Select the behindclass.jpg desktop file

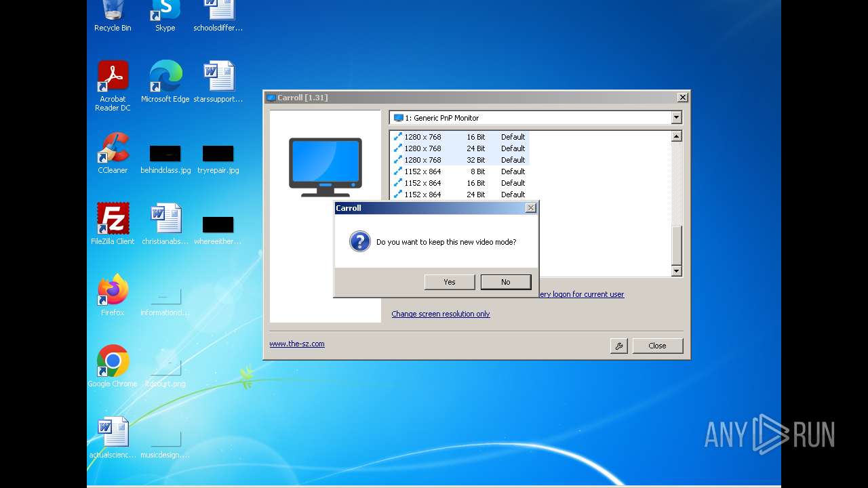click(x=165, y=159)
